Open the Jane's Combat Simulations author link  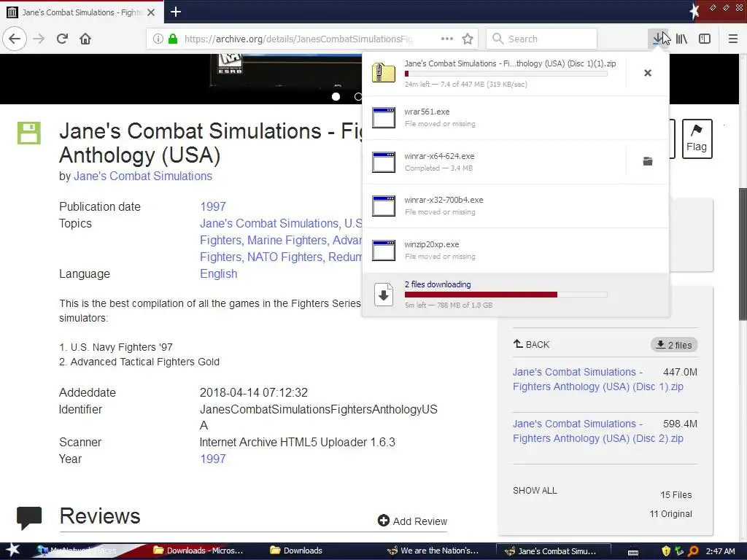click(143, 176)
